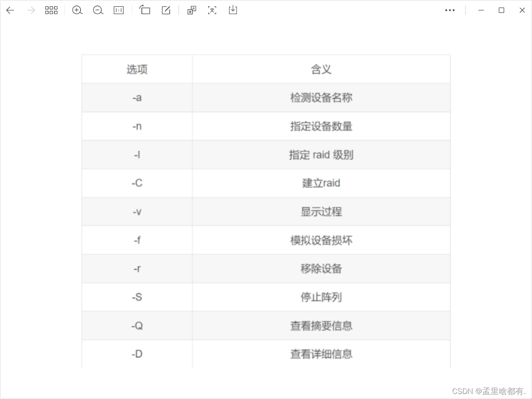This screenshot has height=399, width=532.
Task: Click the -S option cell
Action: coord(137,297)
